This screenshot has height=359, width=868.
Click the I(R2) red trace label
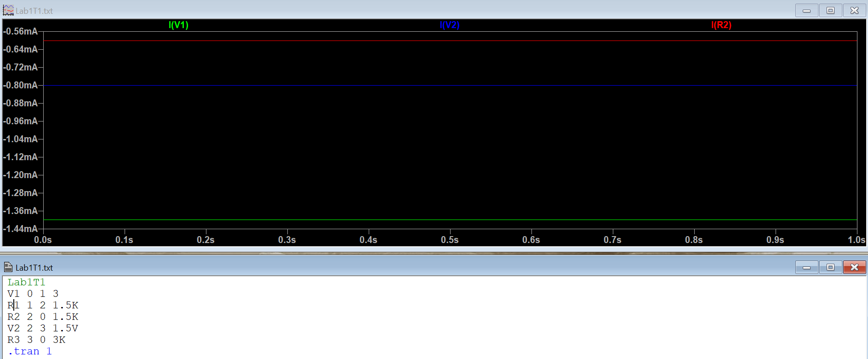(721, 25)
